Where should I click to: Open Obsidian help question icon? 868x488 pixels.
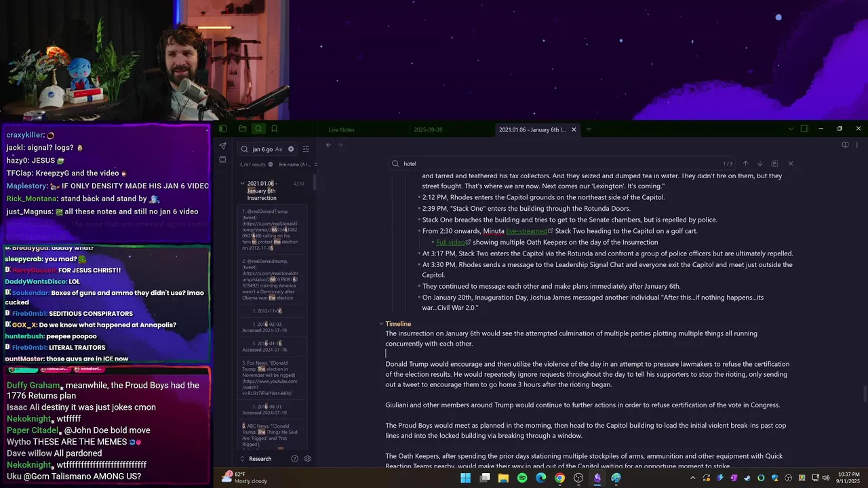pos(294,459)
